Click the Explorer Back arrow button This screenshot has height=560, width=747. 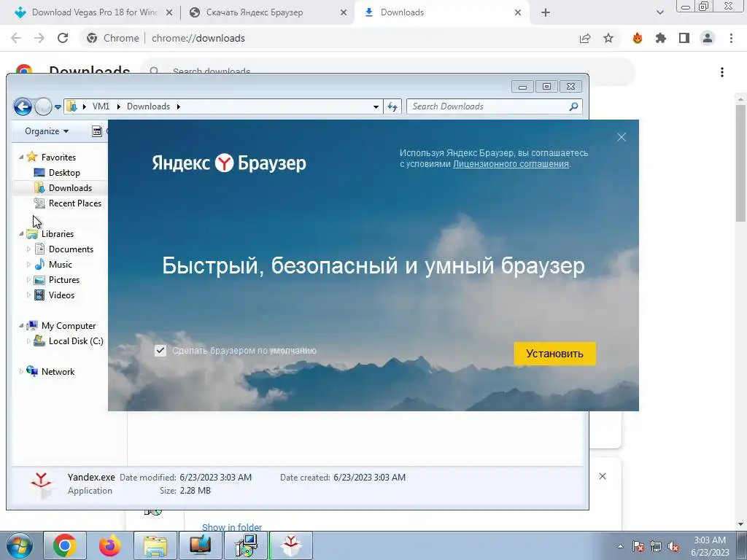click(x=23, y=106)
